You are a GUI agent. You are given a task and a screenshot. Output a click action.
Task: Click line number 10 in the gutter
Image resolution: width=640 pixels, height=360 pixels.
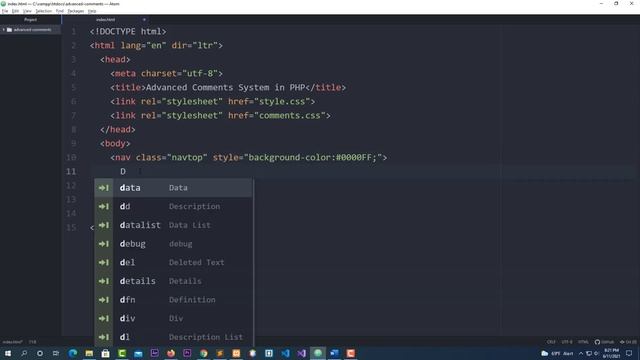(71, 158)
